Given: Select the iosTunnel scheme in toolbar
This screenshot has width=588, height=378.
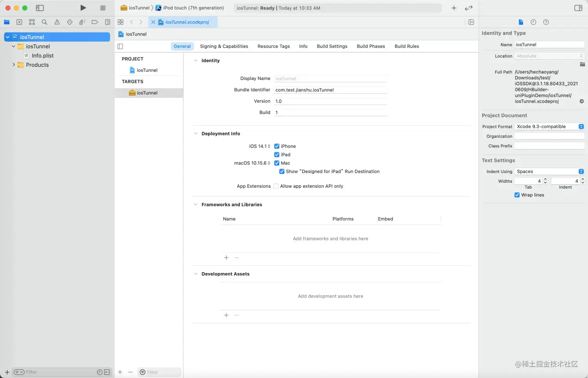Looking at the screenshot, I should pos(135,8).
